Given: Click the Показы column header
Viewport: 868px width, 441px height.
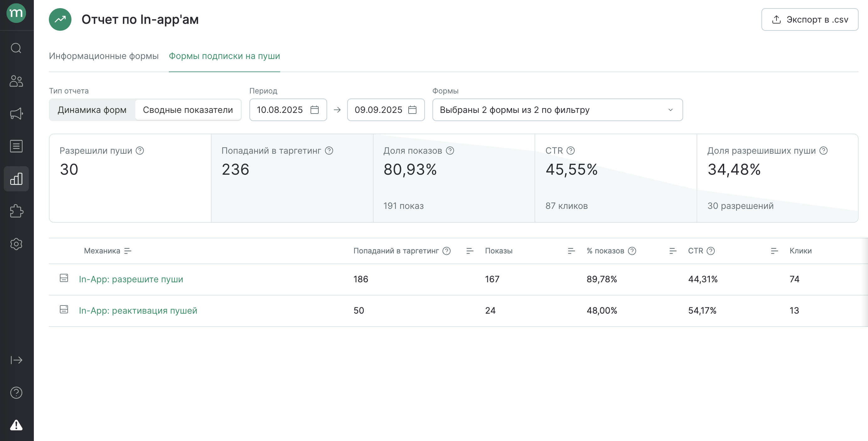Looking at the screenshot, I should point(499,251).
